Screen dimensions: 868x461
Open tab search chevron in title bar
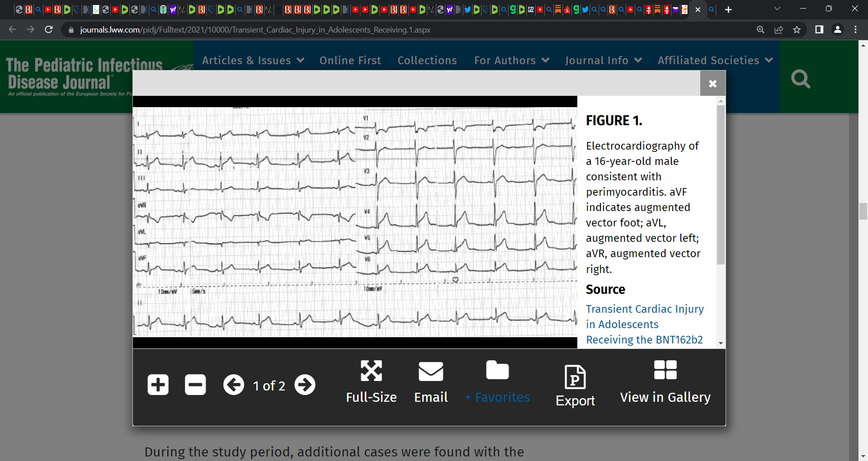777,9
